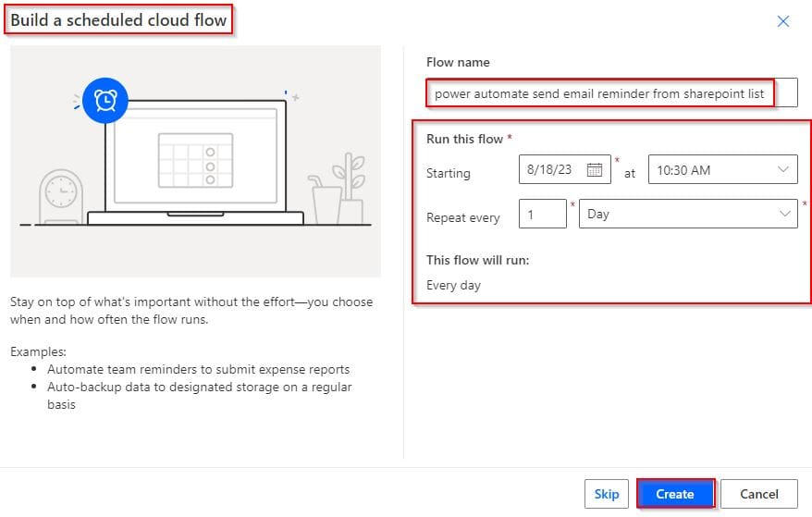Expand the Day frequency dropdown
812x517 pixels.
688,214
